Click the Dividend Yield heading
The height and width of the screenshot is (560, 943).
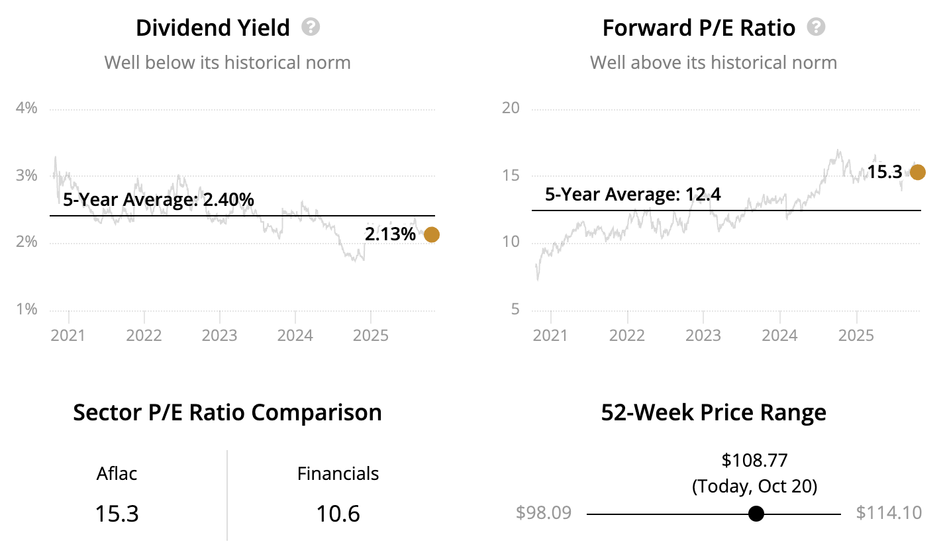click(x=213, y=28)
